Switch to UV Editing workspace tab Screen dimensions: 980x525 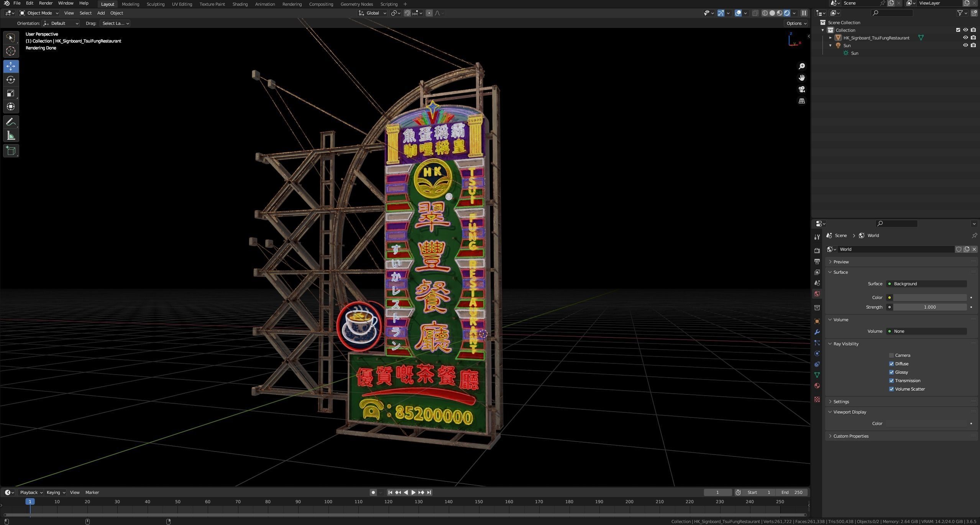point(182,4)
